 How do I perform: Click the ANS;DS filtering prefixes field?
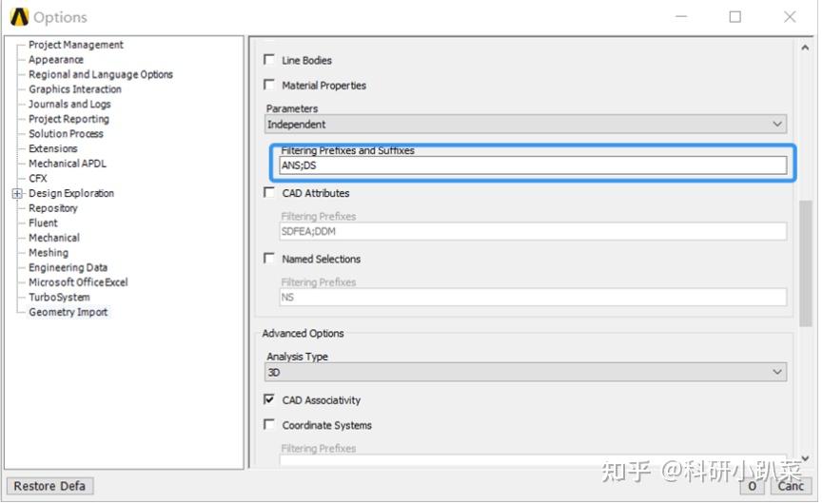pos(533,165)
